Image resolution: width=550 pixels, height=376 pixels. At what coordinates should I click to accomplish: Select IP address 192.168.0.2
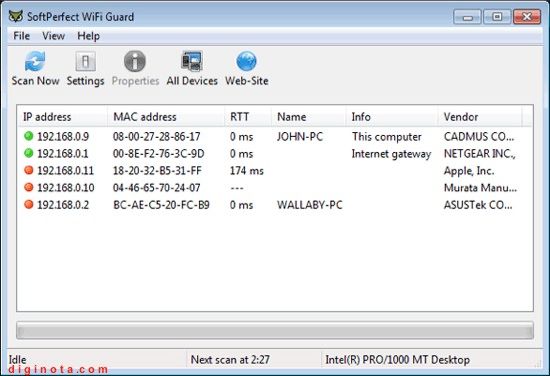tap(63, 205)
